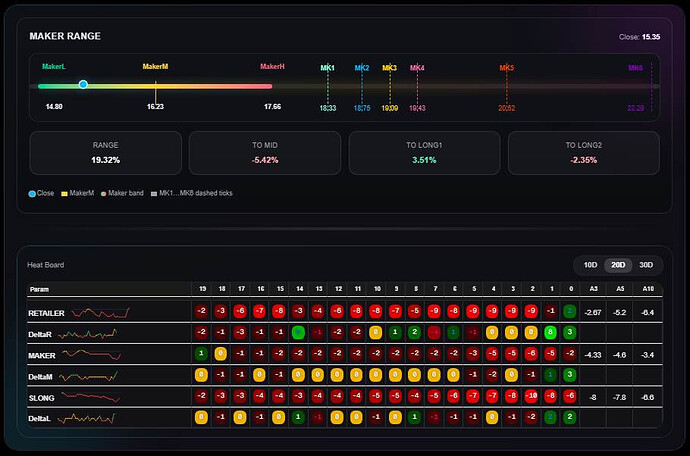Click the MK3 dashed tick marker
This screenshot has width=690, height=456.
(x=390, y=87)
